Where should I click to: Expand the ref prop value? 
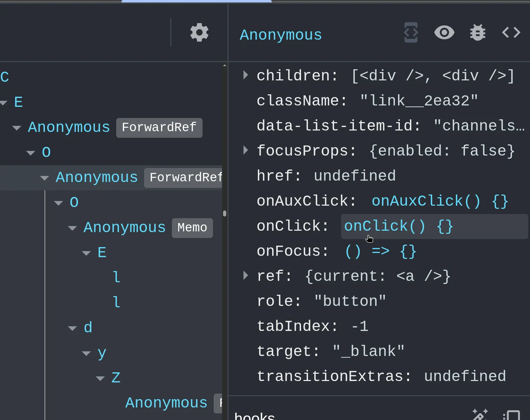point(246,275)
